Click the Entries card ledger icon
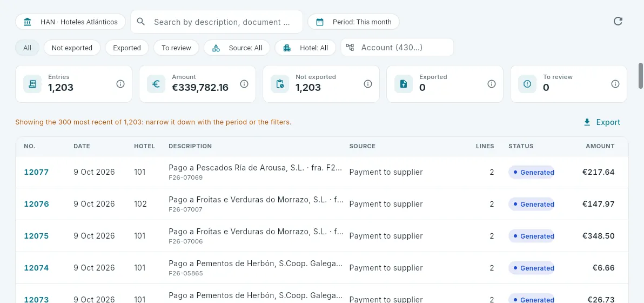Image resolution: width=644 pixels, height=303 pixels. click(32, 84)
